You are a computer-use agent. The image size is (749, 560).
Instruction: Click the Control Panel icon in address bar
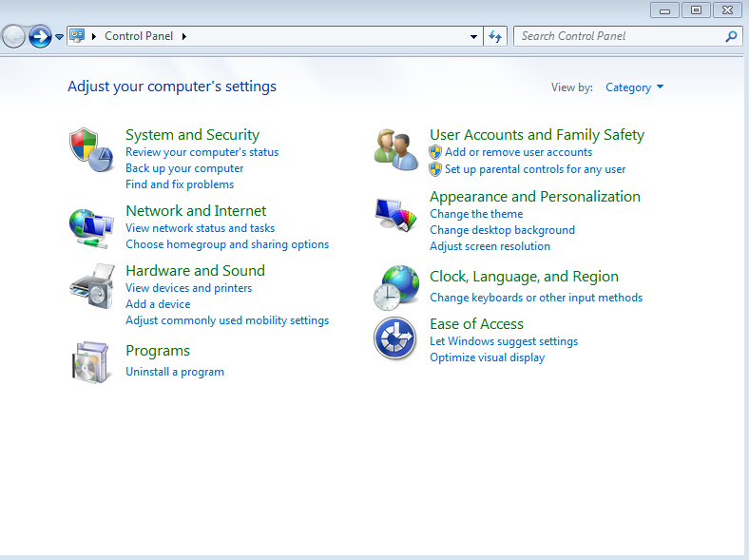point(77,36)
